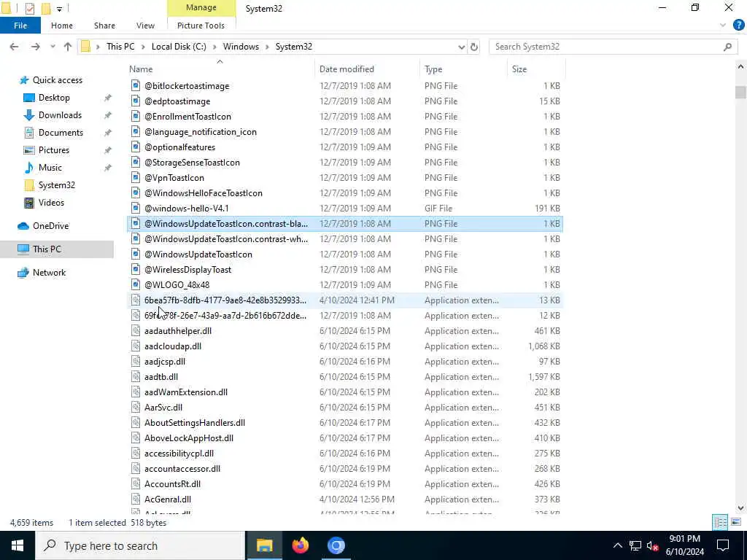Go up one folder level

pyautogui.click(x=68, y=47)
